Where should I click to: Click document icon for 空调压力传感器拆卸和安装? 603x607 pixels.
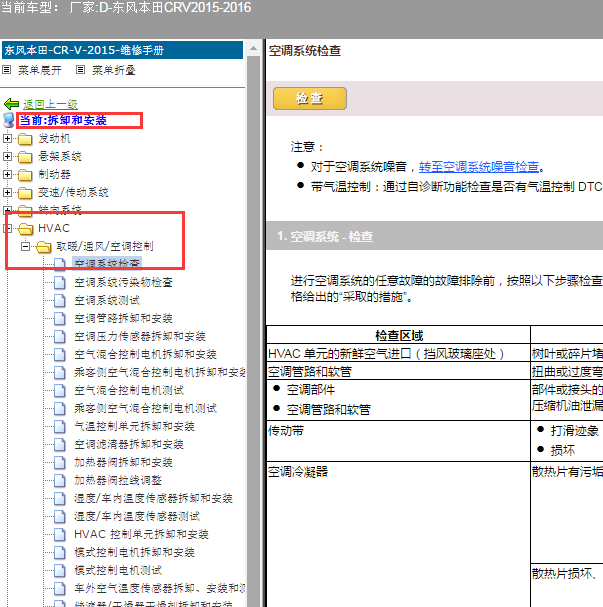point(60,336)
